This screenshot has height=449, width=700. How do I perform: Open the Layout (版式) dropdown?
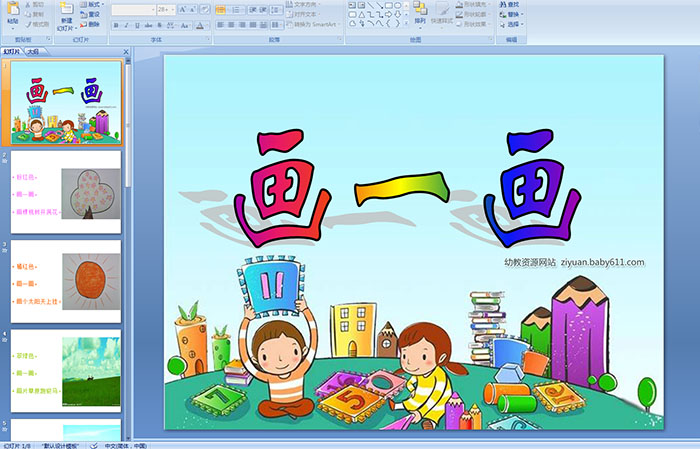pyautogui.click(x=92, y=4)
